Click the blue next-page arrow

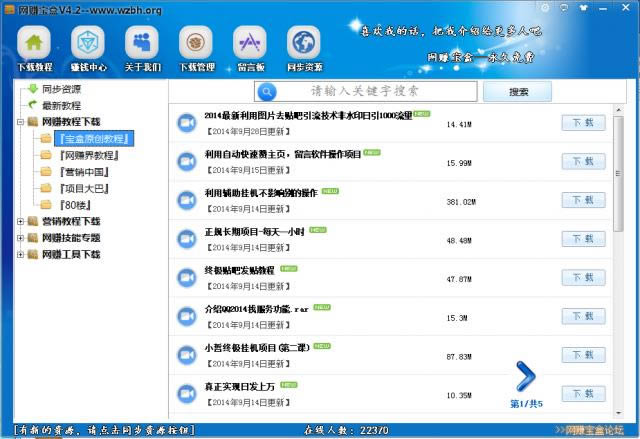[526, 377]
